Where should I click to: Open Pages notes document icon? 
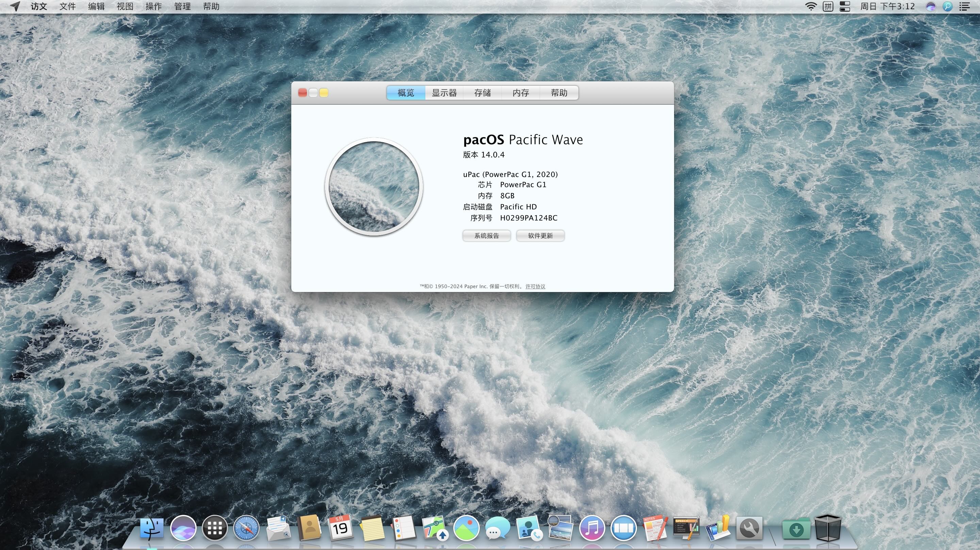(x=655, y=528)
